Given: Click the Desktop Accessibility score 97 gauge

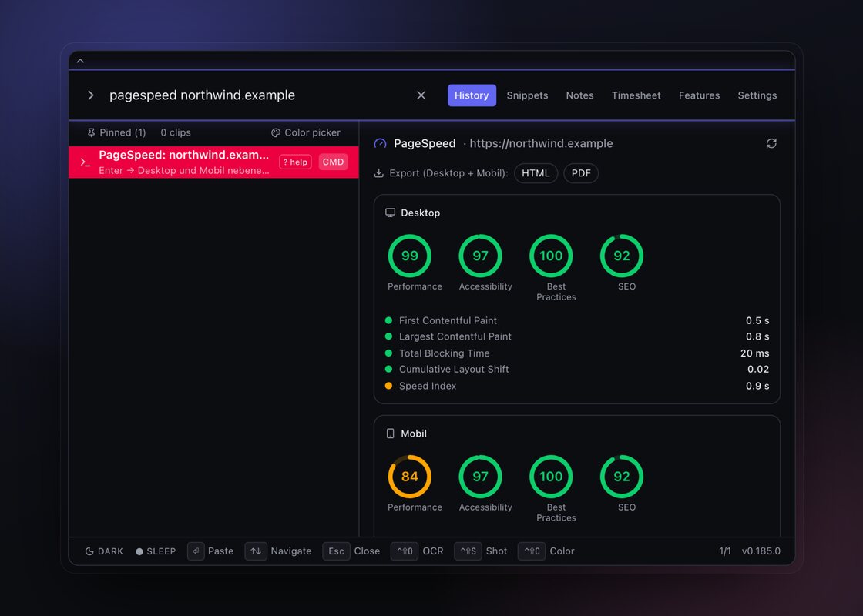Looking at the screenshot, I should (480, 256).
